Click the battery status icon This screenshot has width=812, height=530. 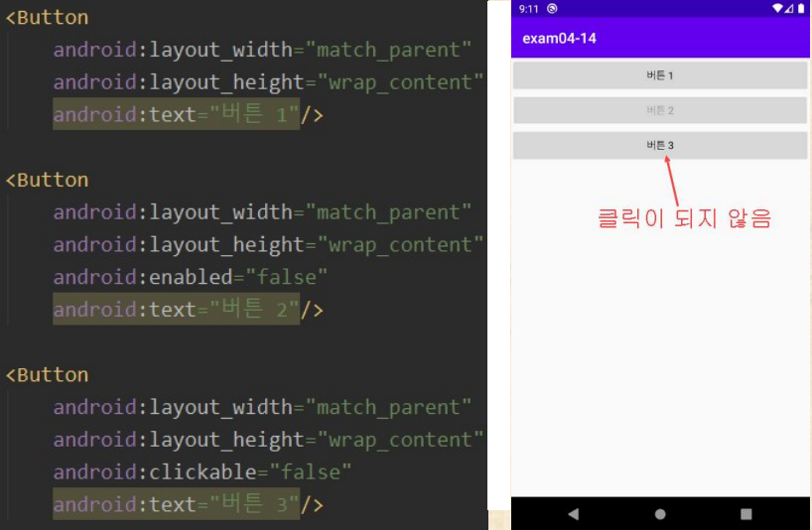tap(801, 8)
